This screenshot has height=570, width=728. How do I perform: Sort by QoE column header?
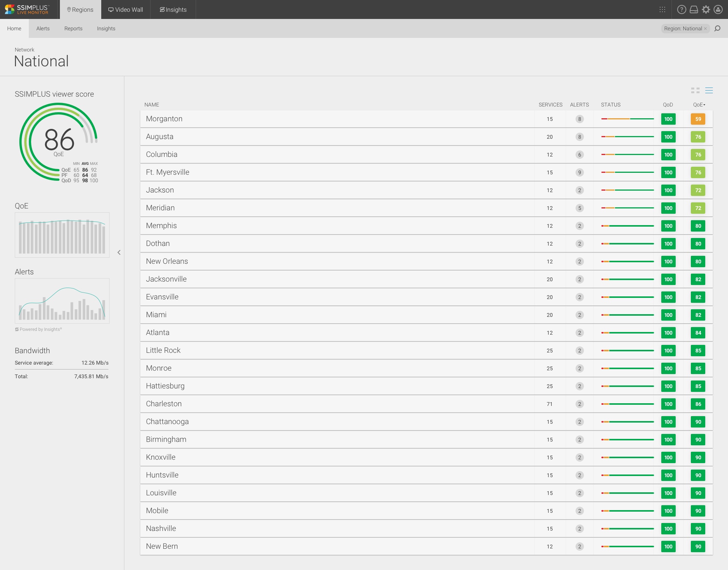[699, 105]
